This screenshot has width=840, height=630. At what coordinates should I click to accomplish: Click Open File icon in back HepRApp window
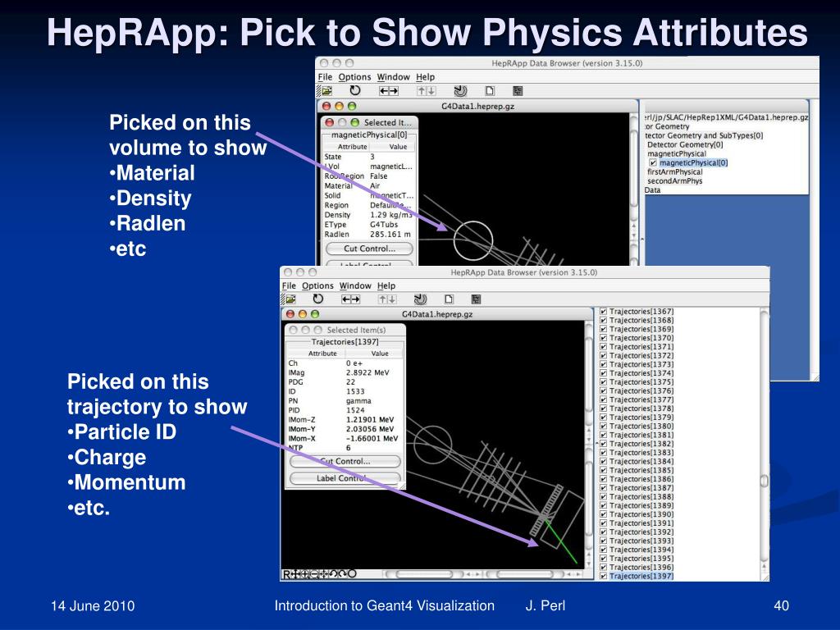(x=326, y=90)
